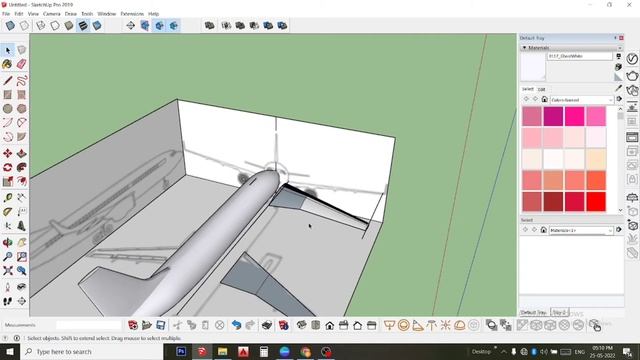The width and height of the screenshot is (640, 360).
Task: Click the V-Ray render teapot icon
Action: coord(632,76)
